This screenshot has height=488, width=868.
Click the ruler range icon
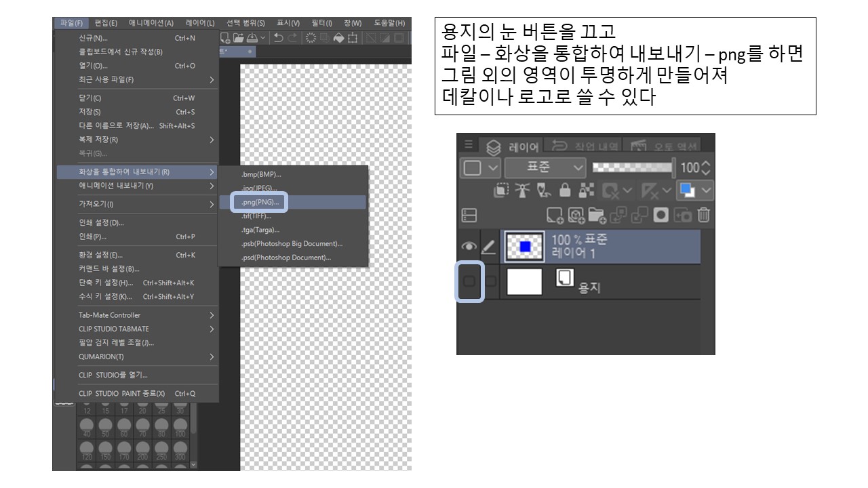click(650, 191)
